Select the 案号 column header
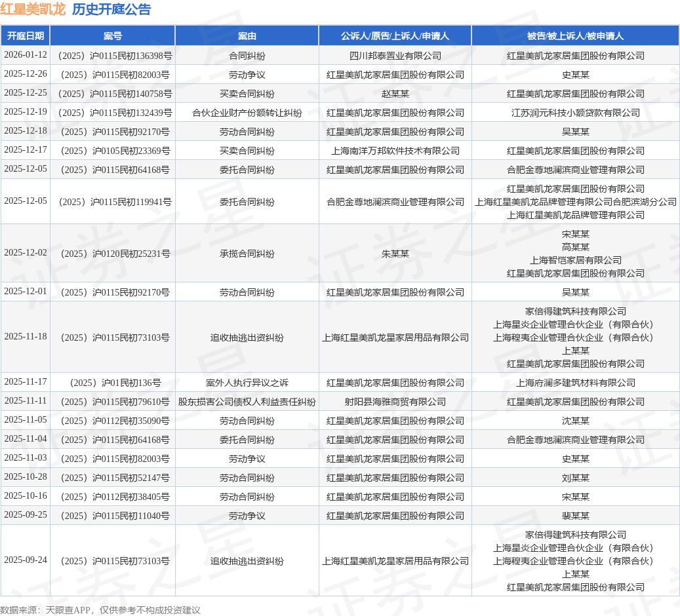Image resolution: width=680 pixels, height=616 pixels. (x=113, y=36)
